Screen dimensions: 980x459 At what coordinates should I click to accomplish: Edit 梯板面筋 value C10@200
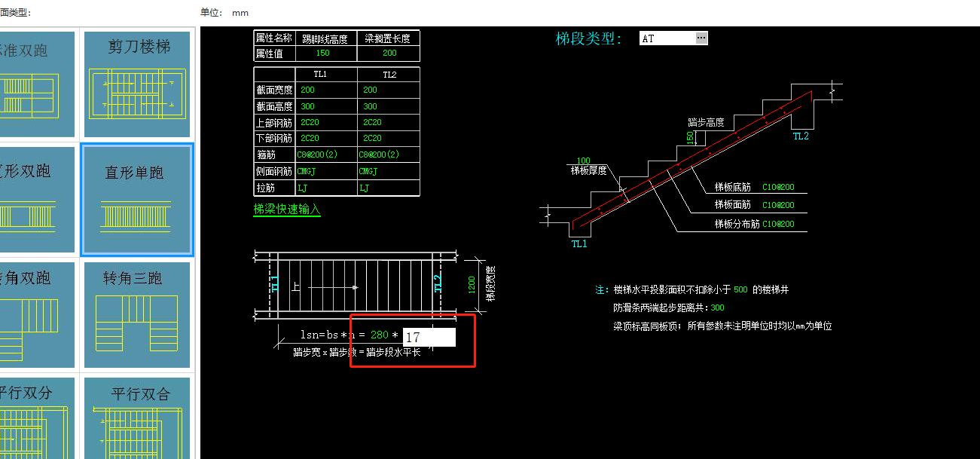click(778, 205)
